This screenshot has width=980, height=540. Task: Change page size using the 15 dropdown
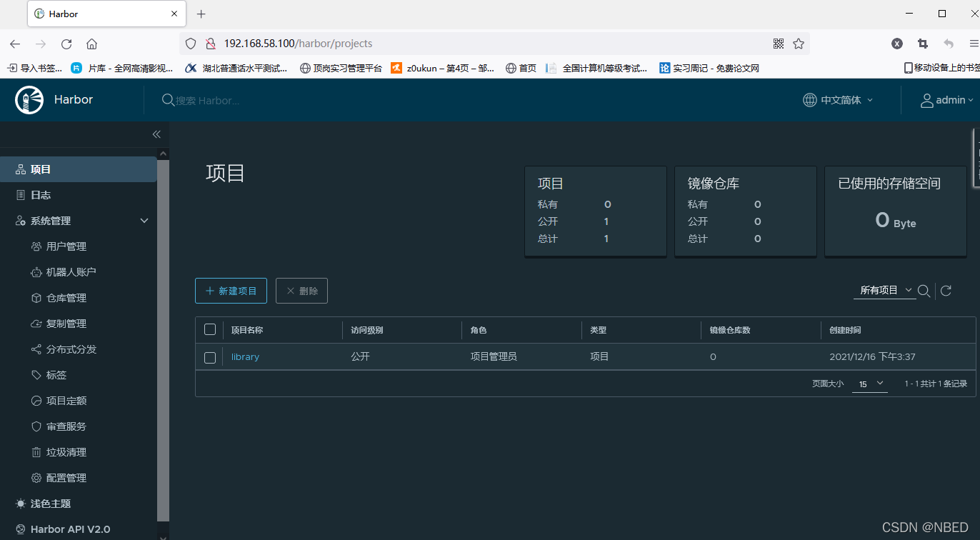pos(869,384)
